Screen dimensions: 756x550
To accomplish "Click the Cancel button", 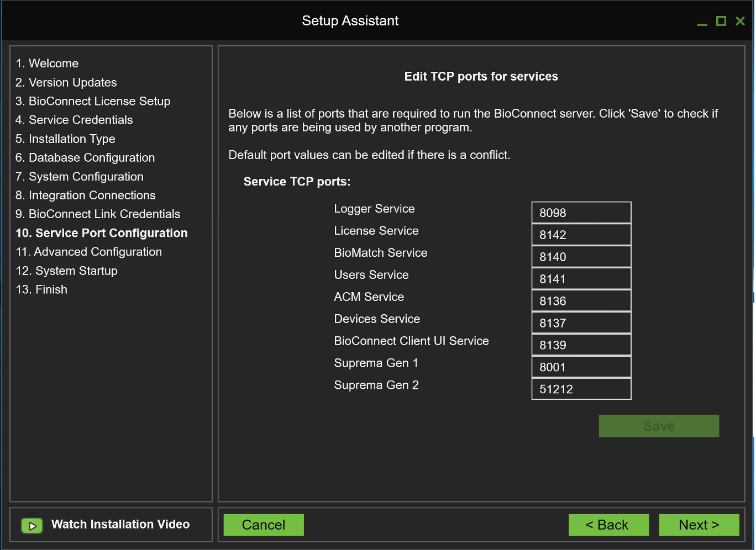I will pos(264,525).
